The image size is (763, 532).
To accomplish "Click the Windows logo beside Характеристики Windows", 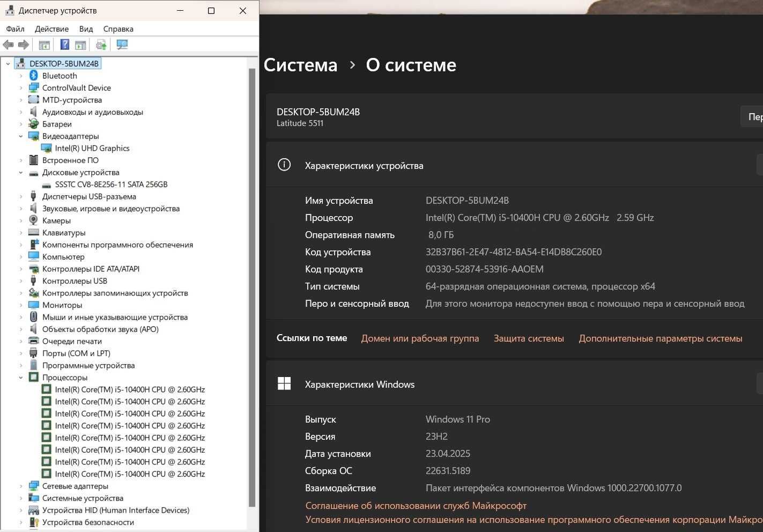I will coord(284,383).
